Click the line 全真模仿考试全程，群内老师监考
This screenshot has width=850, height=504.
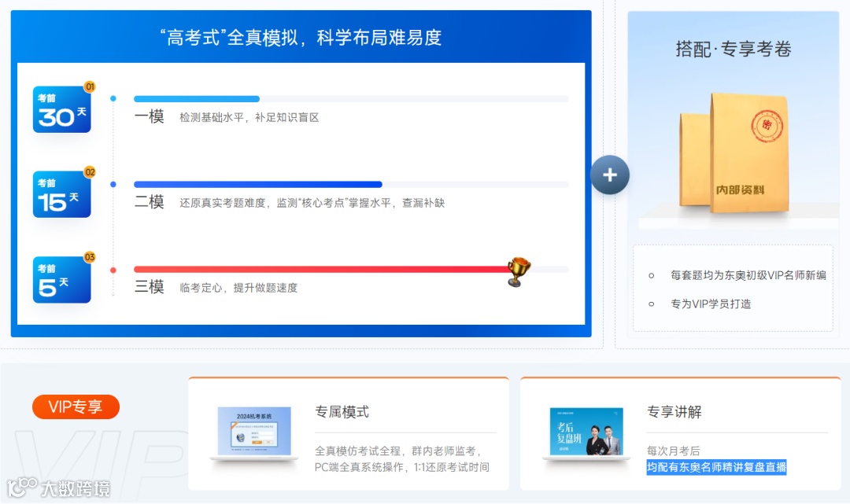[x=397, y=451]
